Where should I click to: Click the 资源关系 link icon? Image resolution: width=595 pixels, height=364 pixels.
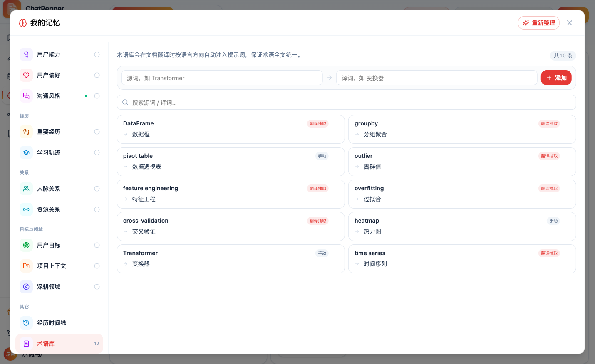tap(26, 209)
